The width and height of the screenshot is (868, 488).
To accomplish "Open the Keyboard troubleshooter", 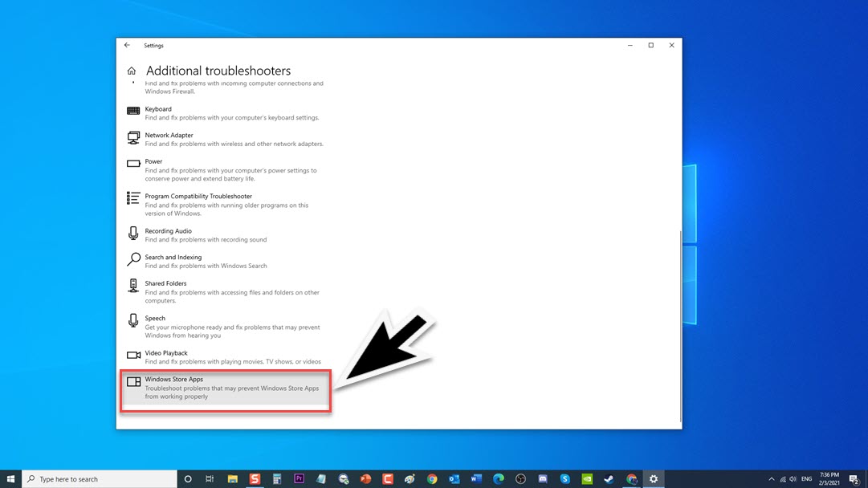I will click(226, 113).
